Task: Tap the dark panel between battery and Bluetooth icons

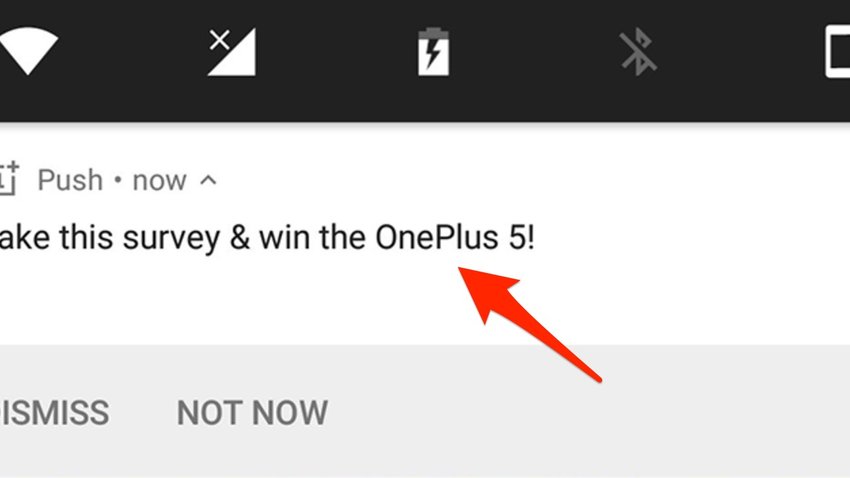Action: (x=534, y=51)
